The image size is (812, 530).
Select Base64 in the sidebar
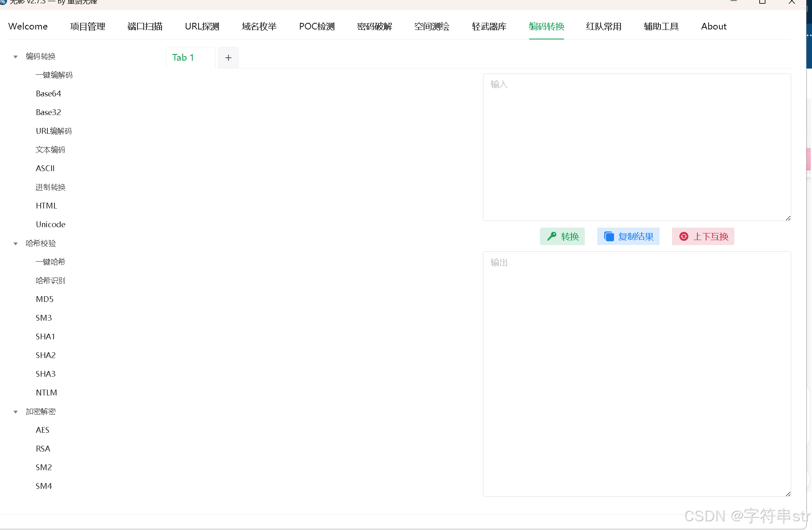click(x=48, y=94)
